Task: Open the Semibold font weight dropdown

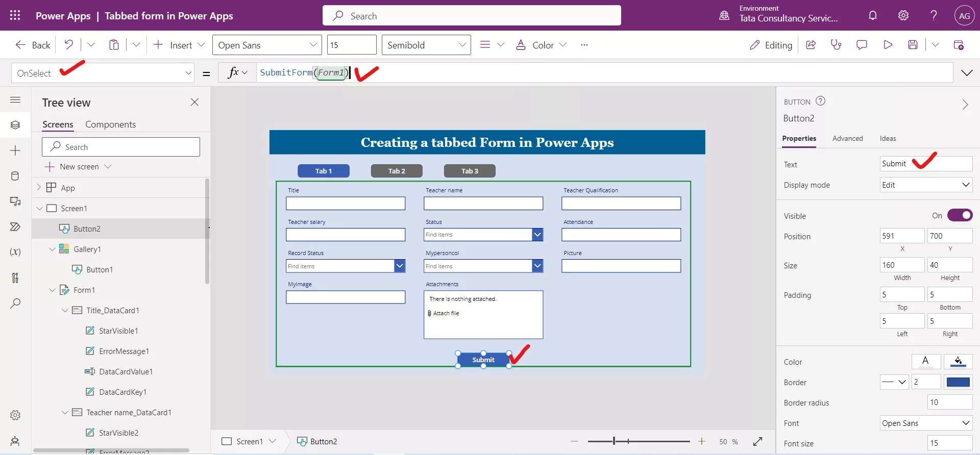Action: coord(426,45)
